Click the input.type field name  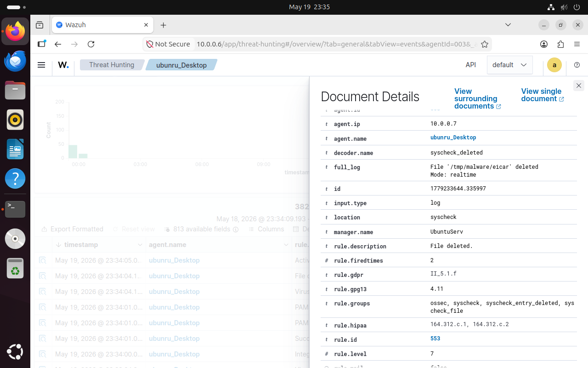350,203
